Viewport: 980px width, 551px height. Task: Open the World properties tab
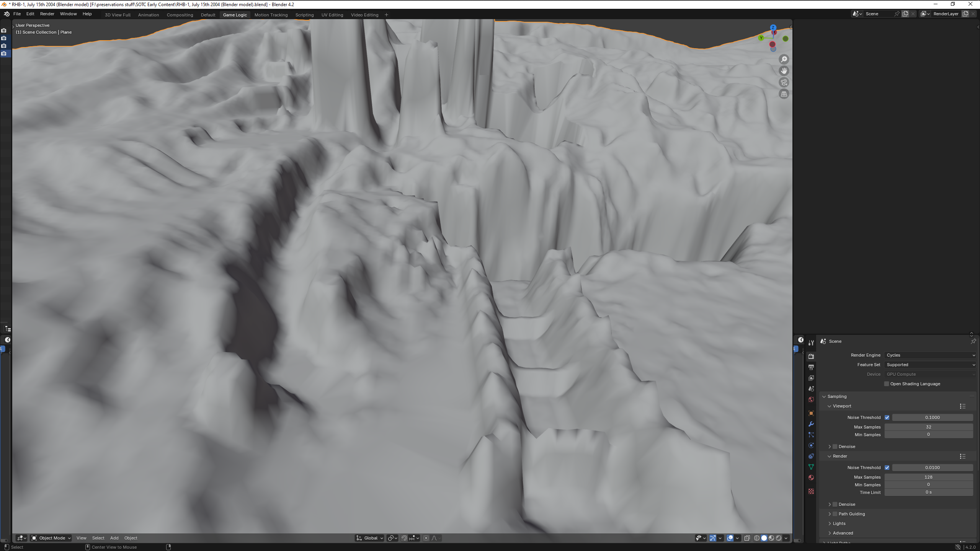click(811, 399)
